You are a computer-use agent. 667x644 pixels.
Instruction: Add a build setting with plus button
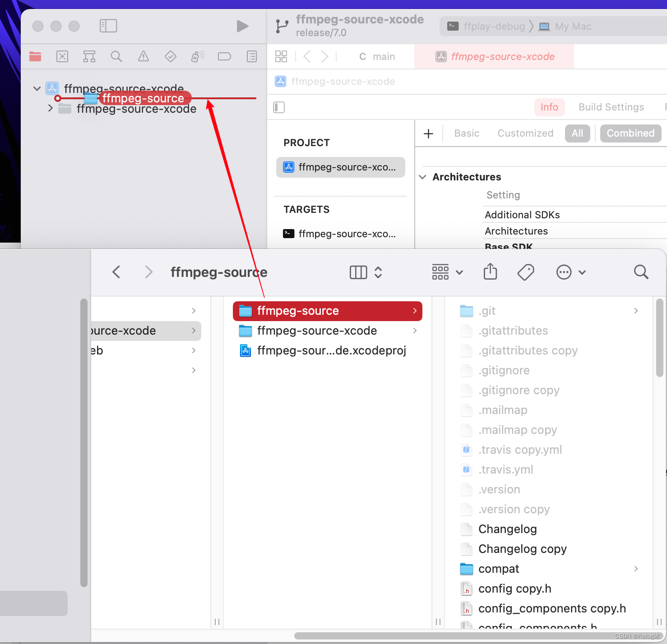[x=429, y=133]
